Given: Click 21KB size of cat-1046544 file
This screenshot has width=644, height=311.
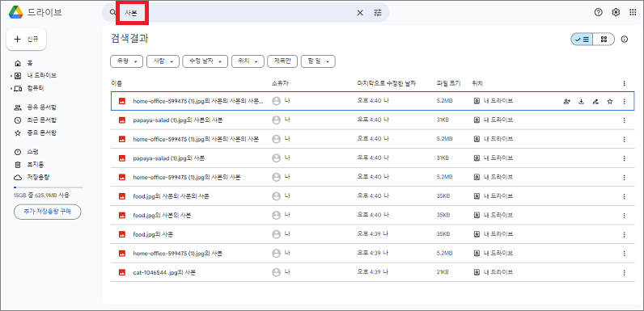Looking at the screenshot, I should 443,272.
